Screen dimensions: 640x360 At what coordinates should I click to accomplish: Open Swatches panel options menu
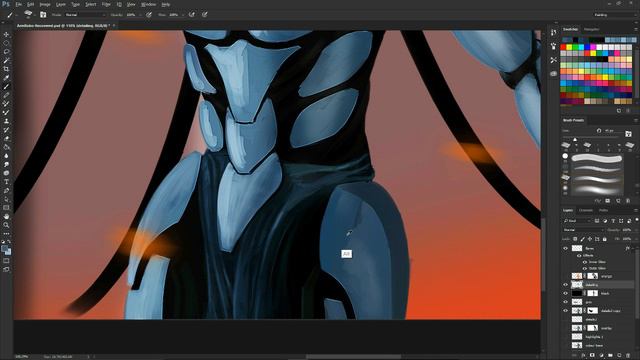pyautogui.click(x=636, y=29)
